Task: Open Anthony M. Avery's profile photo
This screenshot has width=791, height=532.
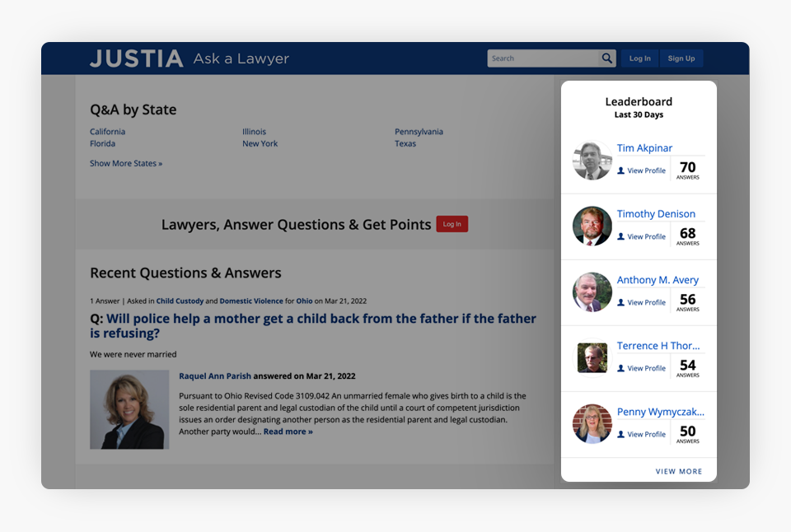Action: (592, 292)
